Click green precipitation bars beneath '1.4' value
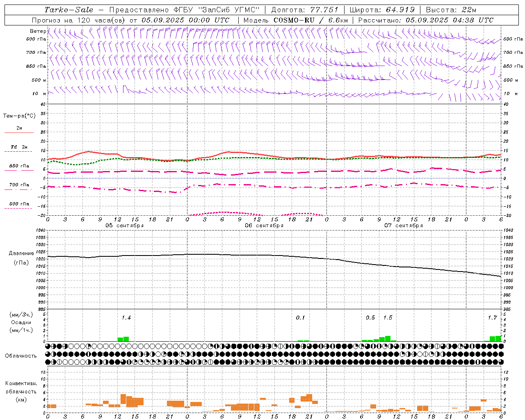525x420 pixels. click(123, 339)
